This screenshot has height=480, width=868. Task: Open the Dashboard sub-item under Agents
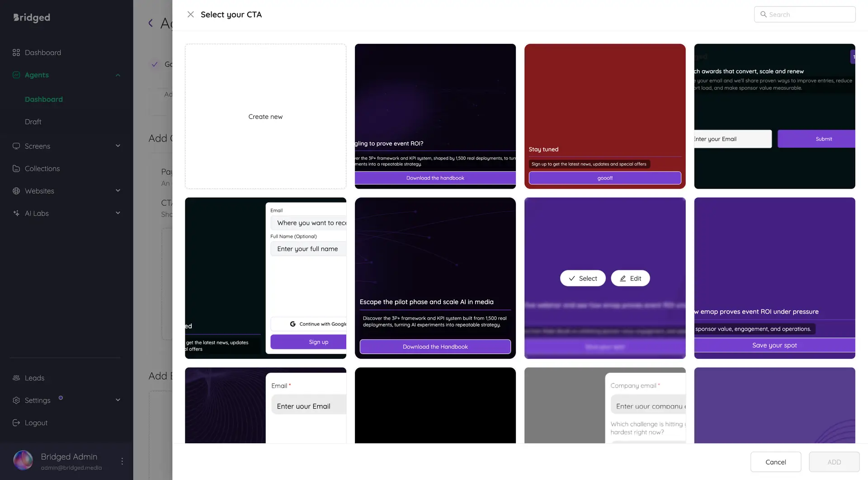[x=44, y=99]
